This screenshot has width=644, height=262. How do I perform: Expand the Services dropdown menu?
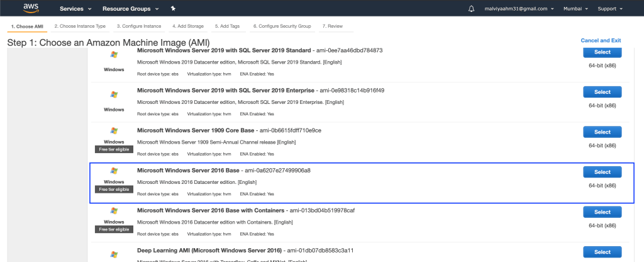75,9
